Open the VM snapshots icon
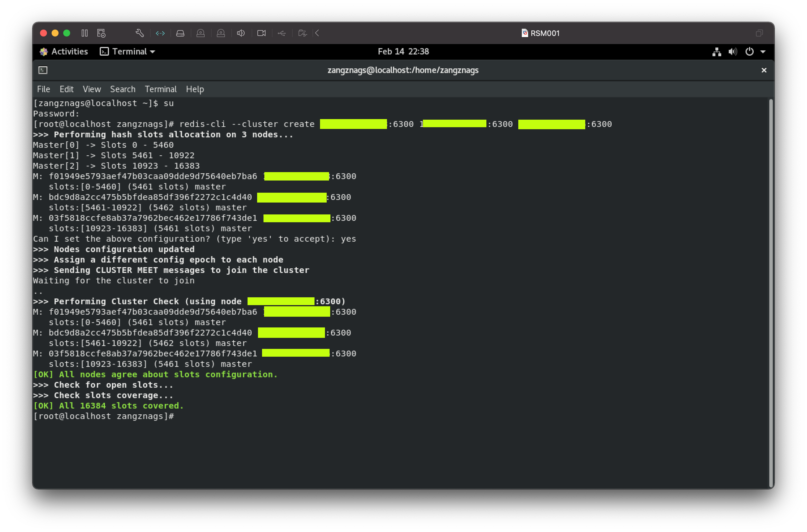The width and height of the screenshot is (807, 532). coord(101,33)
